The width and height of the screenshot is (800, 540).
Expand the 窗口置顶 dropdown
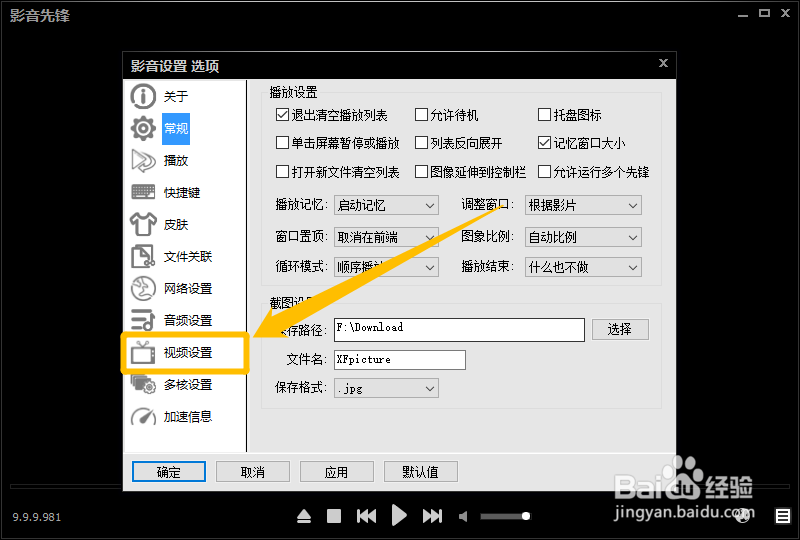[386, 237]
